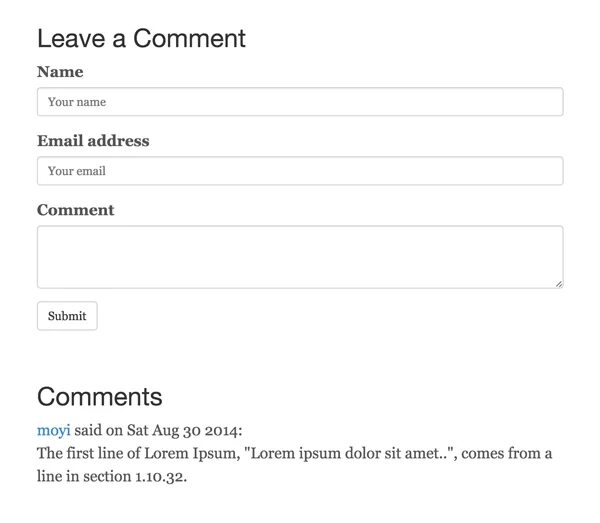Screen dimensions: 600x523
Task: Click the Leave a Comment heading
Action: 141,39
